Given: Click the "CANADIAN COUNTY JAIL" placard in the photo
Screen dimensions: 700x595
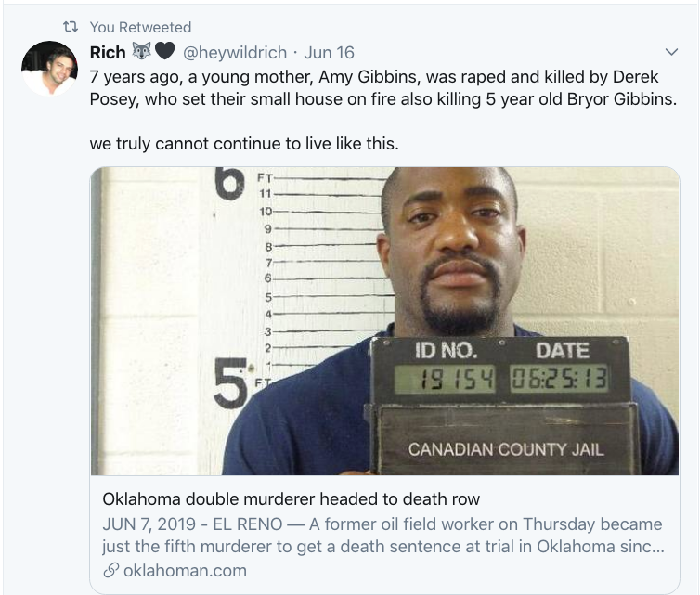Looking at the screenshot, I should 506,449.
